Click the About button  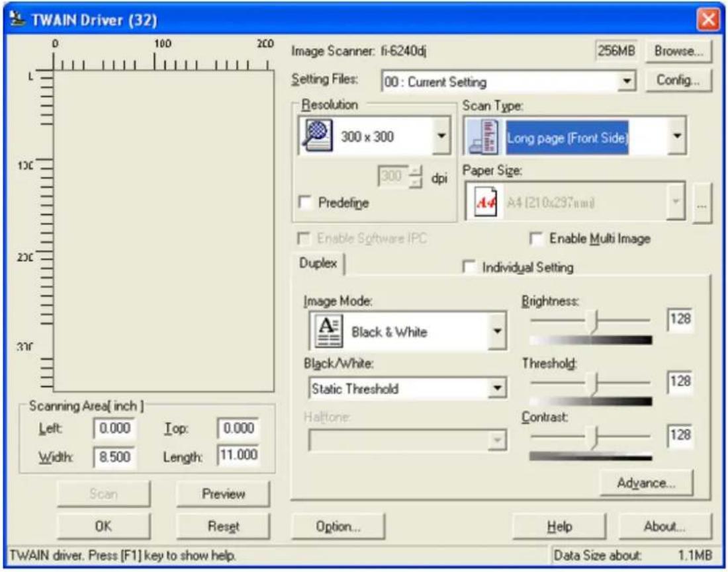pyautogui.click(x=664, y=526)
